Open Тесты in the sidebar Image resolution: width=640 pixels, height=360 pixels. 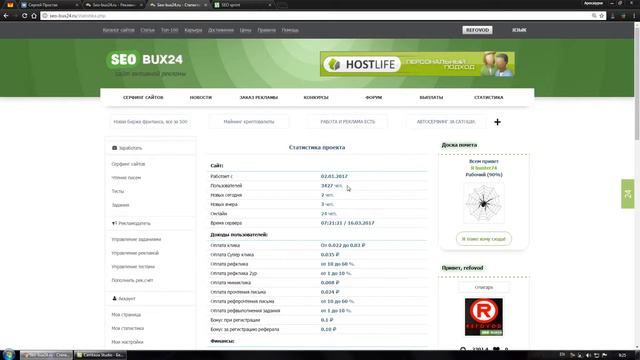pos(118,191)
